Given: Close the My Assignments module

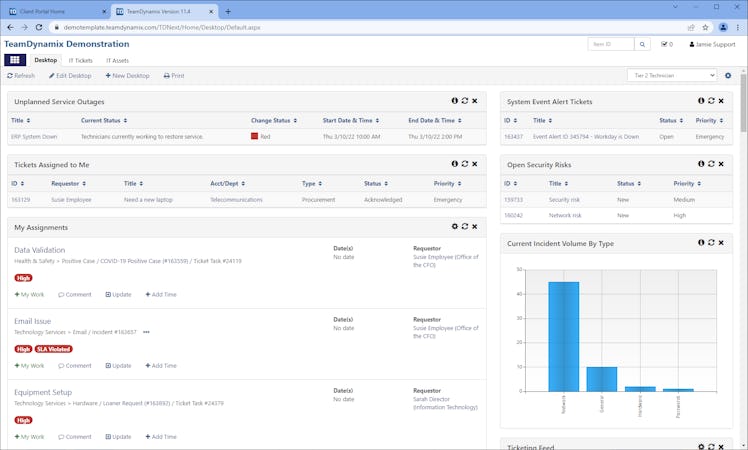Looking at the screenshot, I should [475, 227].
